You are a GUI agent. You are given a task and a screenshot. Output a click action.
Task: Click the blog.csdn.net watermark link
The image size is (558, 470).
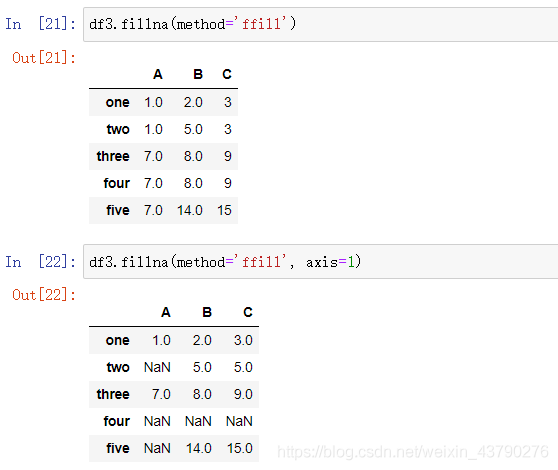[413, 452]
